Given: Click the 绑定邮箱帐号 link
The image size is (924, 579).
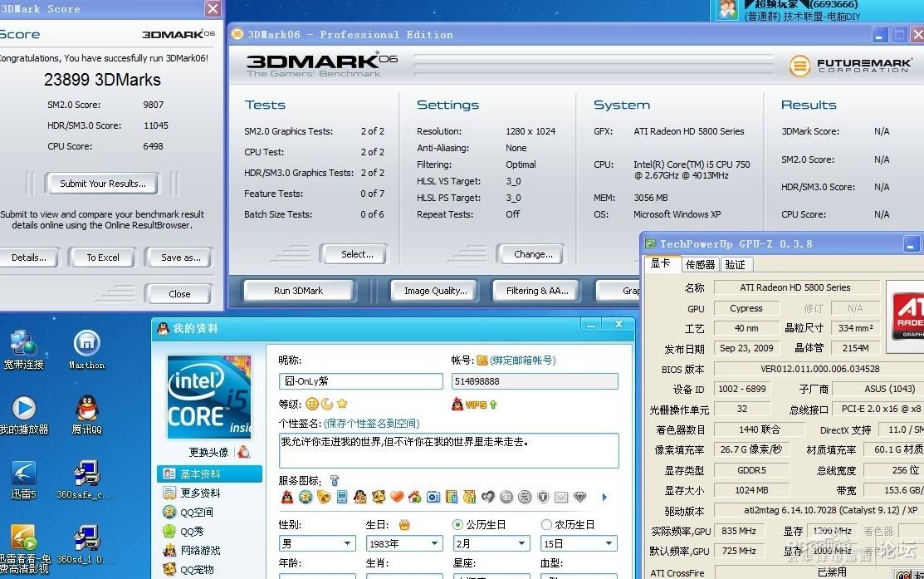Looking at the screenshot, I should click(523, 361).
